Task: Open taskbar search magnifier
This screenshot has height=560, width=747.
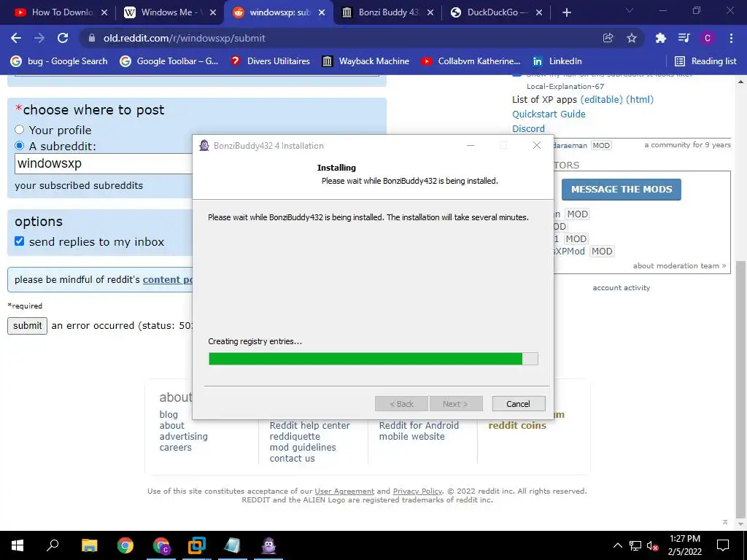Action: [53, 545]
